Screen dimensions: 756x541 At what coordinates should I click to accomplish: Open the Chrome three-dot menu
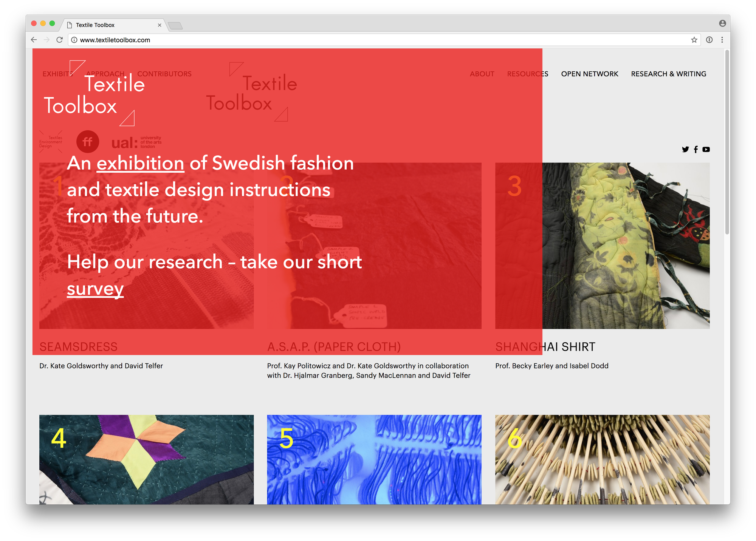coord(722,40)
